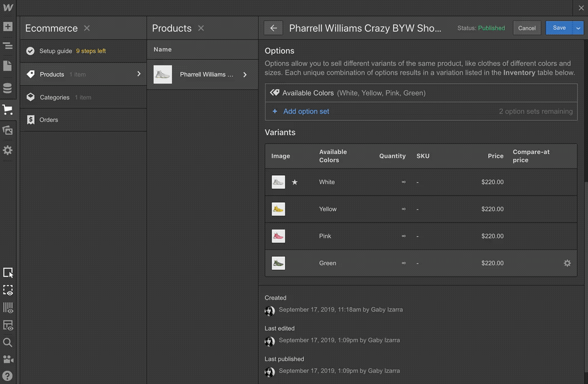The height and width of the screenshot is (384, 588).
Task: Go back with the arrow button
Action: [274, 28]
